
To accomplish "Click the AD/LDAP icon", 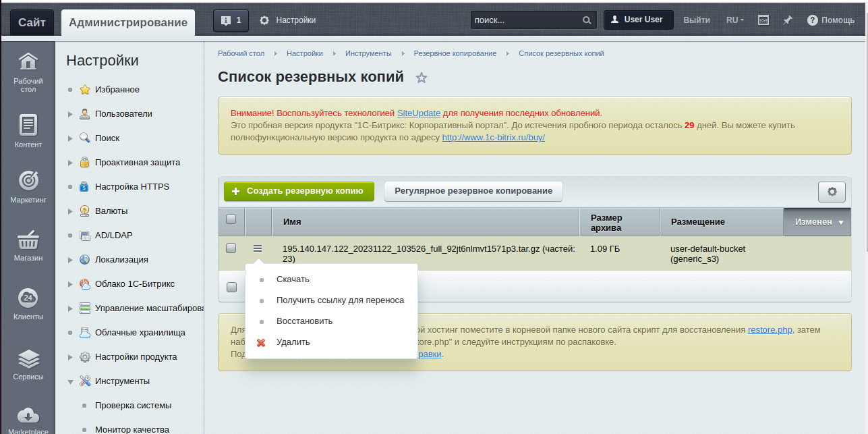I will 84,236.
